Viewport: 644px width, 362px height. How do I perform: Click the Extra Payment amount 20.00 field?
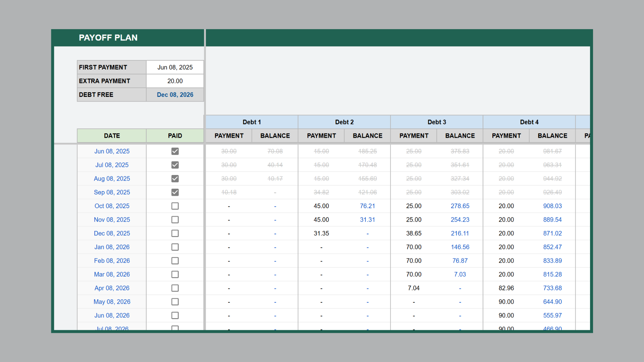[175, 81]
